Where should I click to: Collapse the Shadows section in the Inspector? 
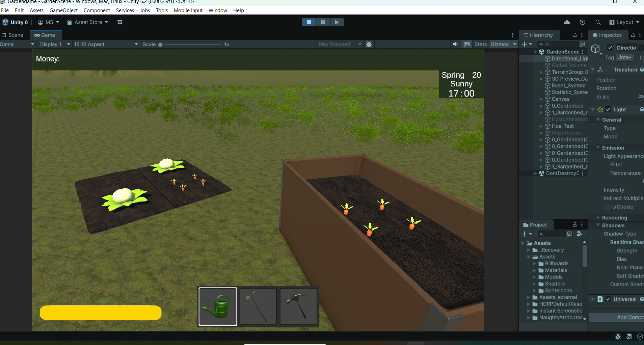tap(598, 225)
